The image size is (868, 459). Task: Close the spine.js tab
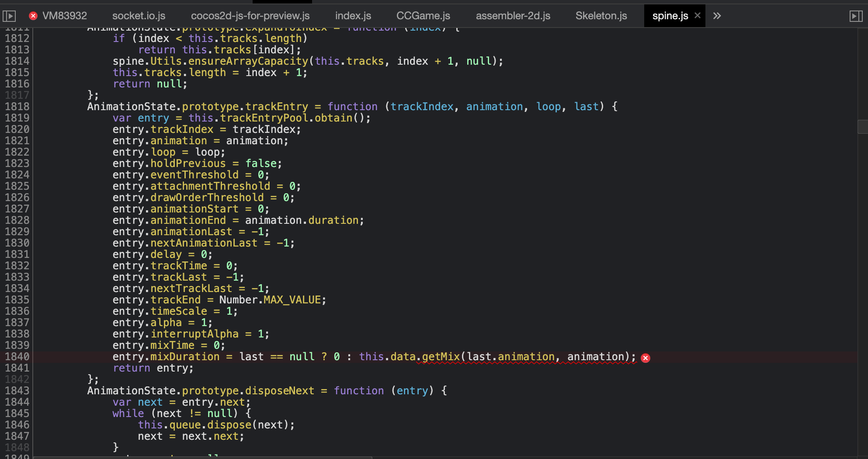(698, 16)
